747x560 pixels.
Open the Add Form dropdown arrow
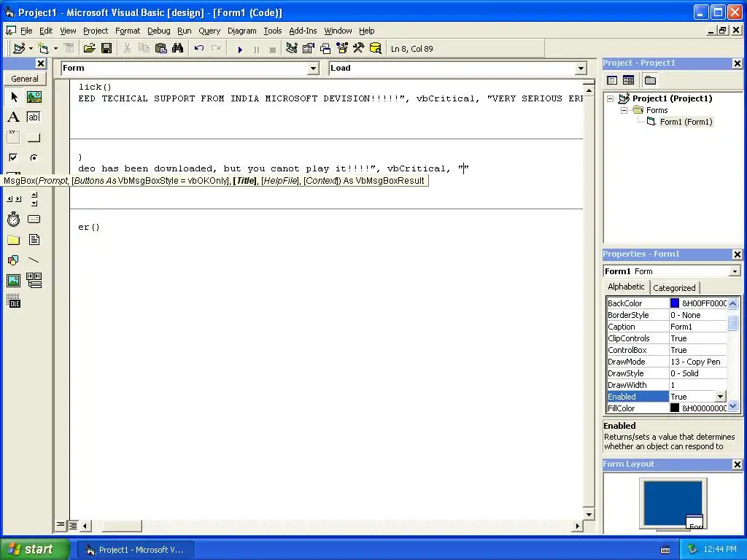[x=55, y=49]
